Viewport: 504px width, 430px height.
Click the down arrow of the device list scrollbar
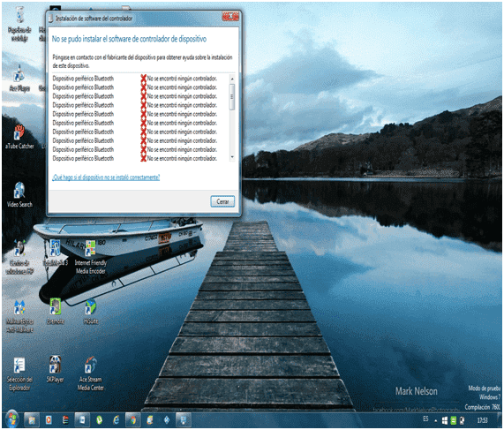pos(232,157)
